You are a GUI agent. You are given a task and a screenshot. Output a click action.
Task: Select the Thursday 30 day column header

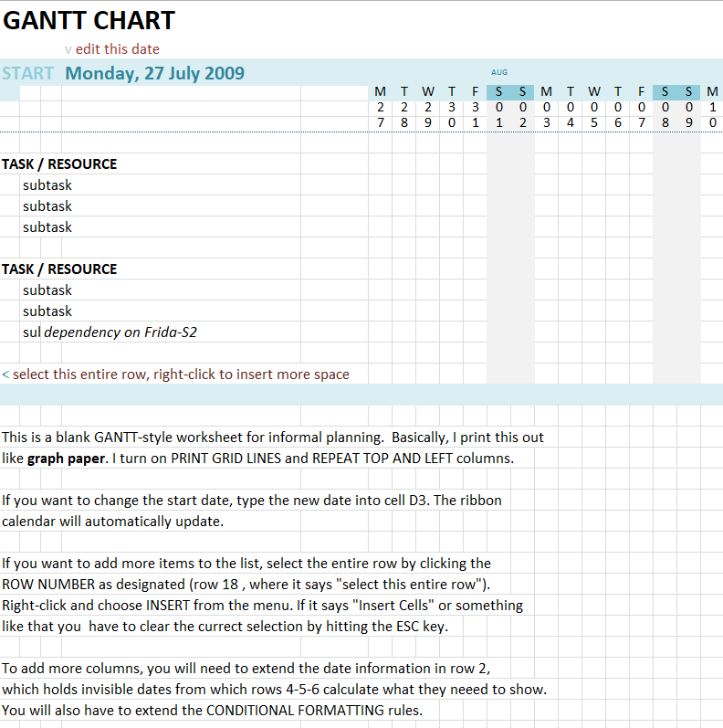tap(451, 107)
